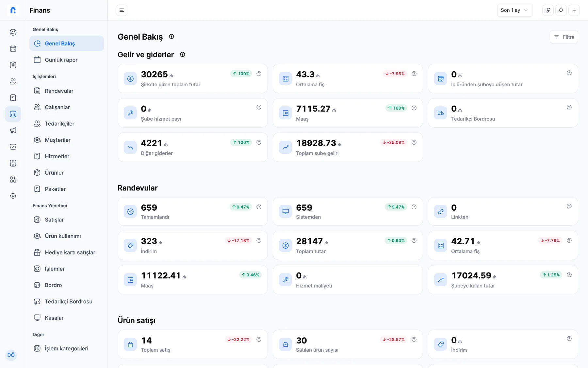Click the megaphone marketing icon
Image resolution: width=588 pixels, height=368 pixels.
click(x=13, y=131)
